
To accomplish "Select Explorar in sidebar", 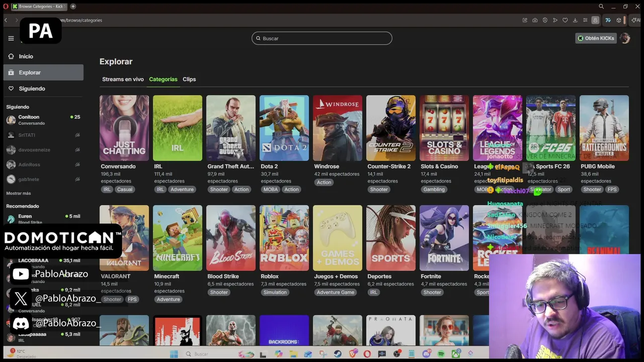I will coord(43,72).
